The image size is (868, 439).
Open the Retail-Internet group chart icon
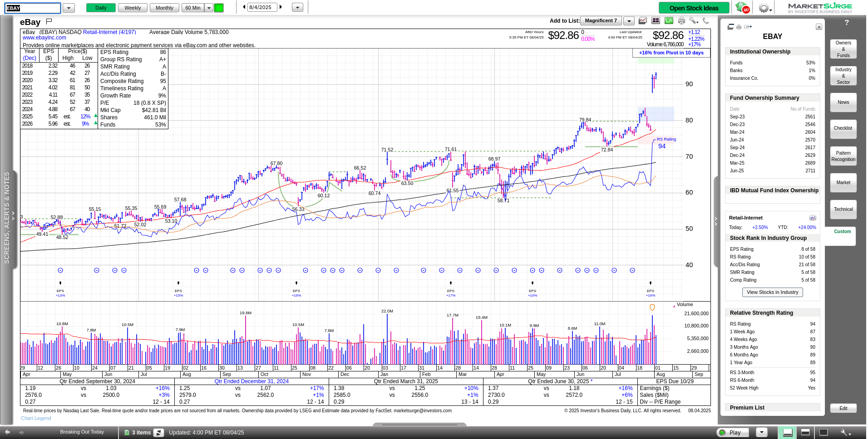coord(813,218)
